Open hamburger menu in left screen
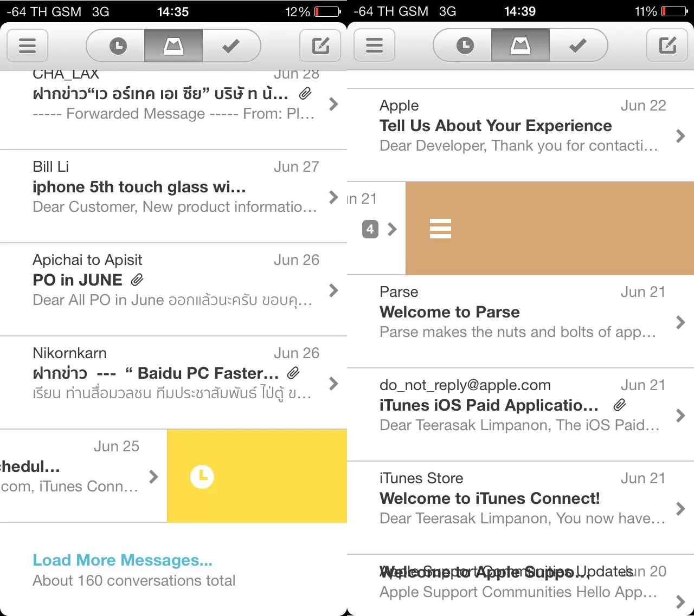 click(27, 46)
